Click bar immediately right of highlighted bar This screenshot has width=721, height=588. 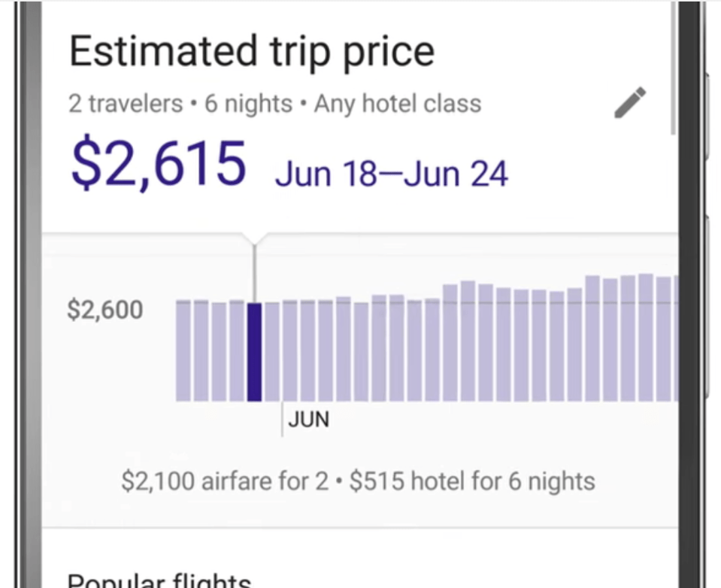click(x=272, y=351)
